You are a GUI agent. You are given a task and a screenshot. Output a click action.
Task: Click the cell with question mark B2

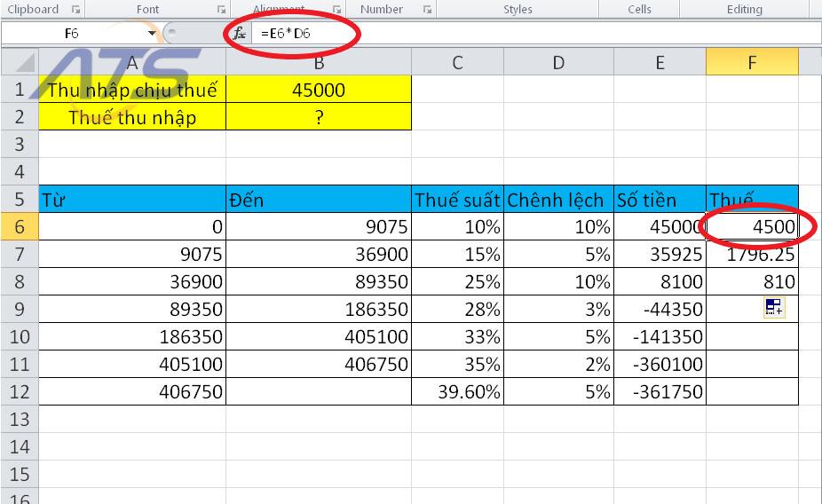pos(319,117)
